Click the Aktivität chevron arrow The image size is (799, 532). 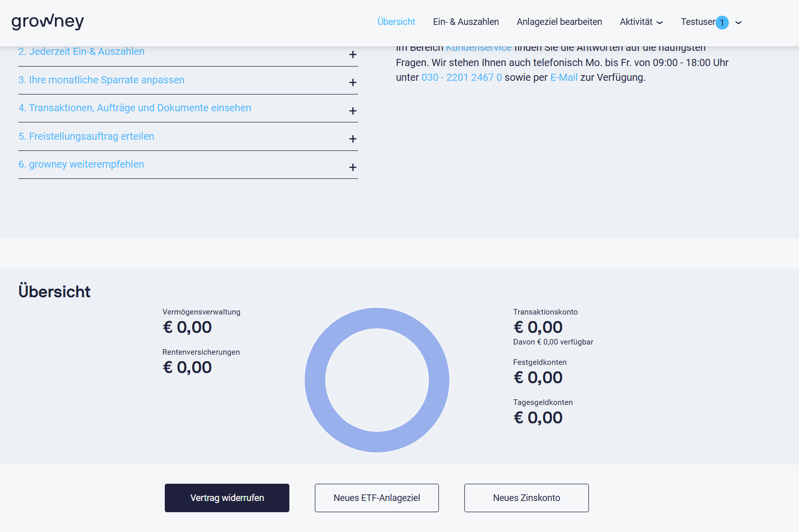click(x=660, y=22)
